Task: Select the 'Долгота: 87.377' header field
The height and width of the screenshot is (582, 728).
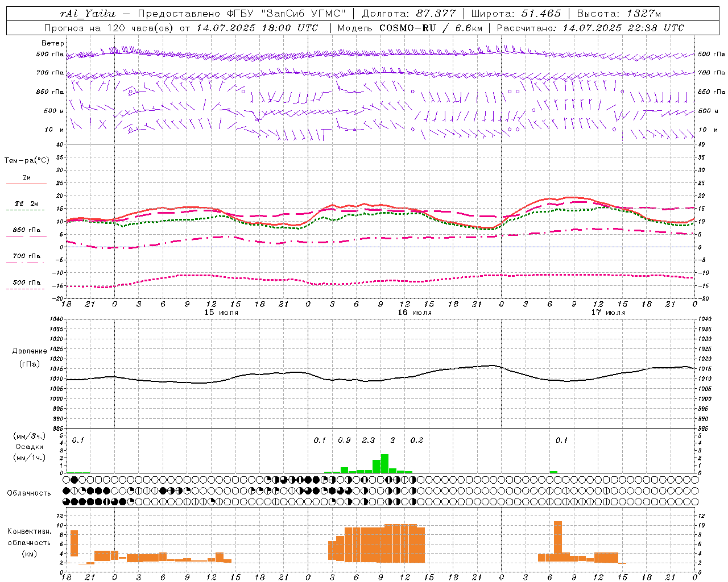Action: tap(408, 14)
